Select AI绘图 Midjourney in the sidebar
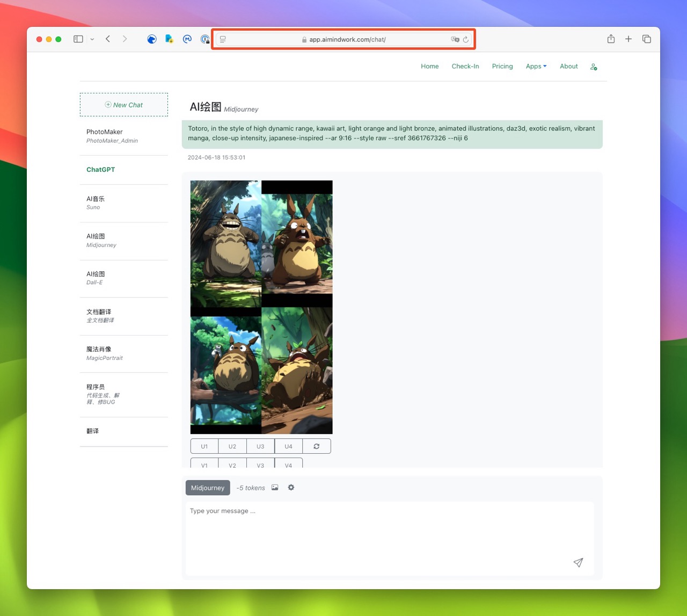 coord(124,241)
